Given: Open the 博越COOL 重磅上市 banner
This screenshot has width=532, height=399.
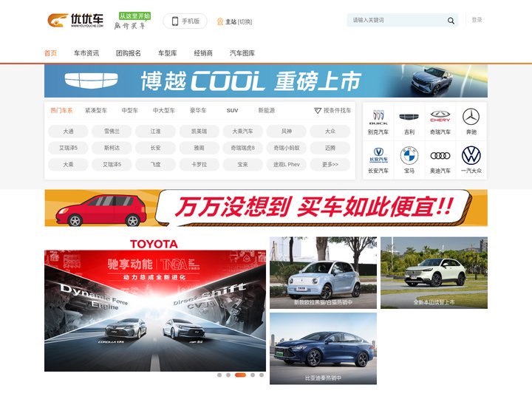Looking at the screenshot, I should (266, 81).
